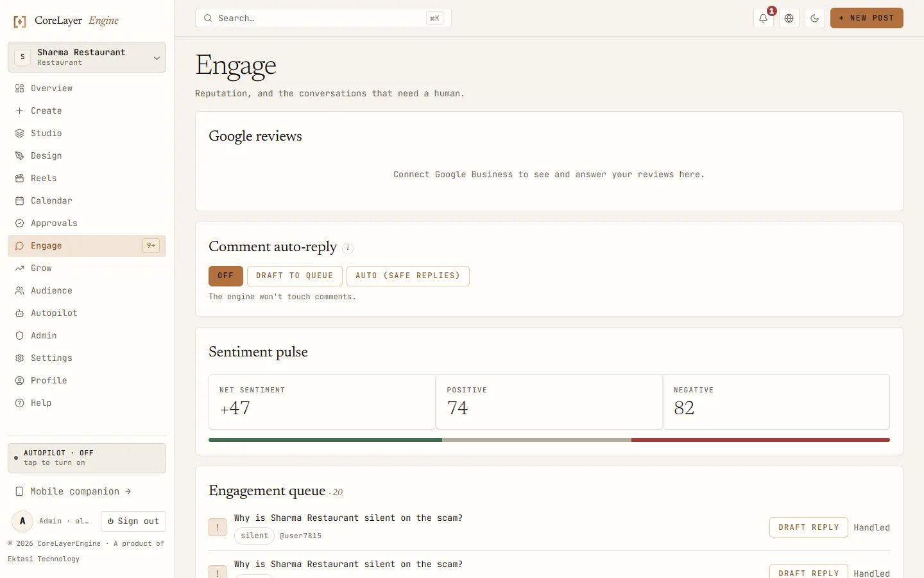The width and height of the screenshot is (924, 578).
Task: Click the Net Sentiment +47 card
Action: (322, 402)
